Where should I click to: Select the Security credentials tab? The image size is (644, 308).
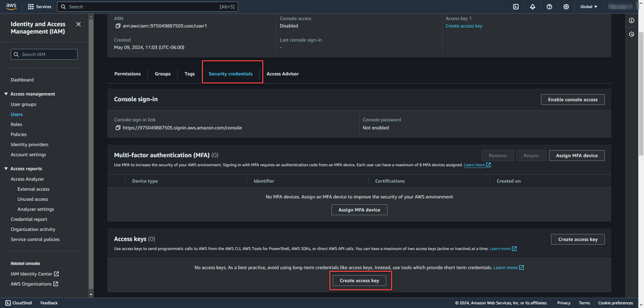pos(230,74)
